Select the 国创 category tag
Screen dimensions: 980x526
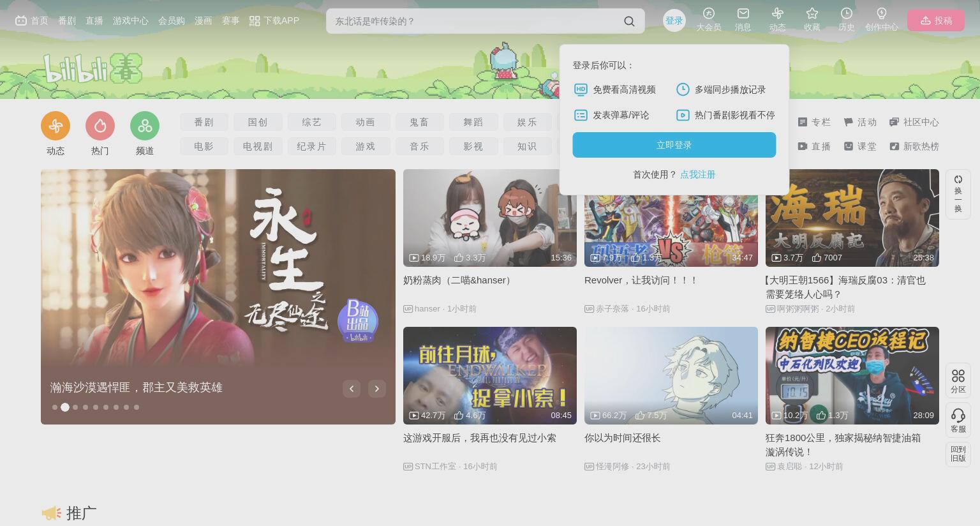258,122
